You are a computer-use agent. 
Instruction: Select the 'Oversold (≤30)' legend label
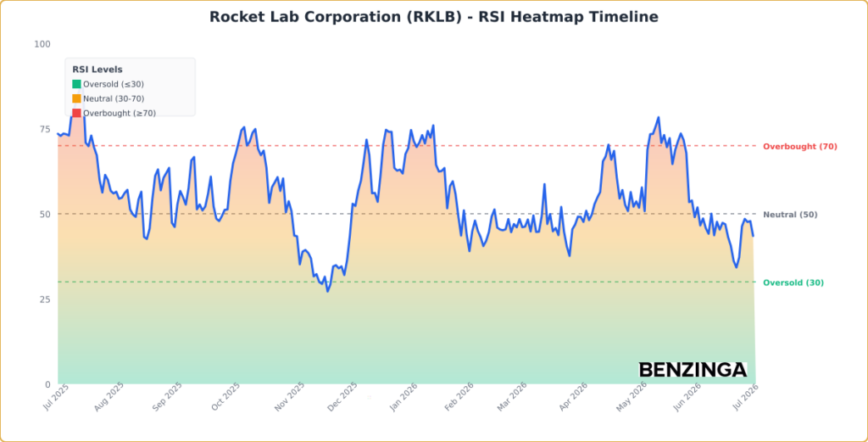(x=114, y=84)
